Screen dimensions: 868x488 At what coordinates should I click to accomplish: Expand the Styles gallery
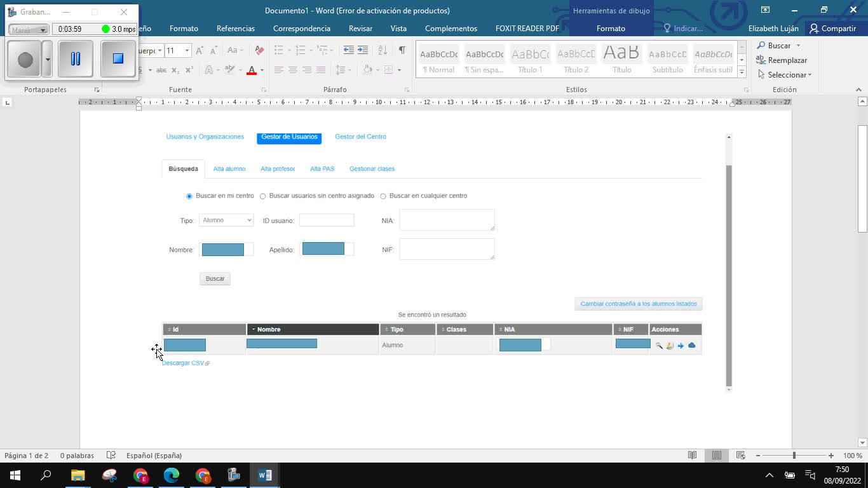(742, 72)
